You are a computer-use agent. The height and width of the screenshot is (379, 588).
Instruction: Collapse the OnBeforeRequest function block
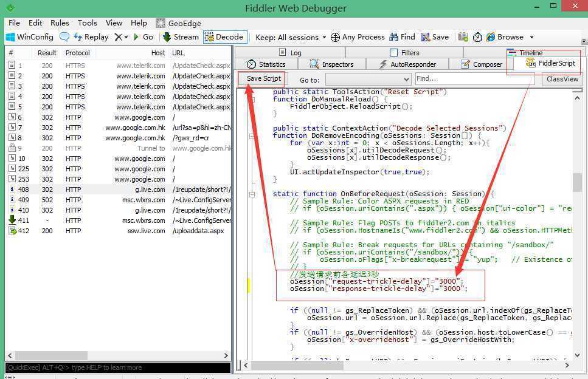252,194
